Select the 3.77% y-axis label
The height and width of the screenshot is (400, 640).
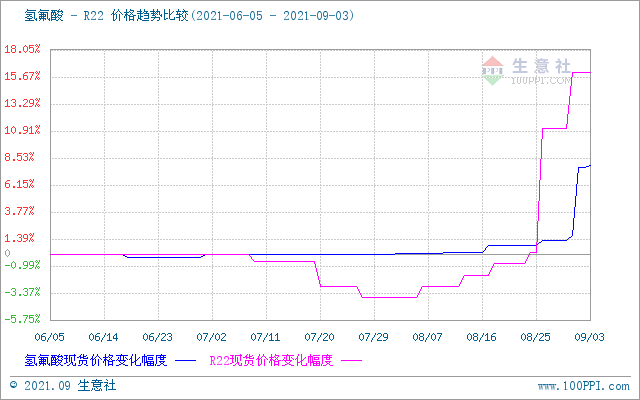click(x=20, y=211)
